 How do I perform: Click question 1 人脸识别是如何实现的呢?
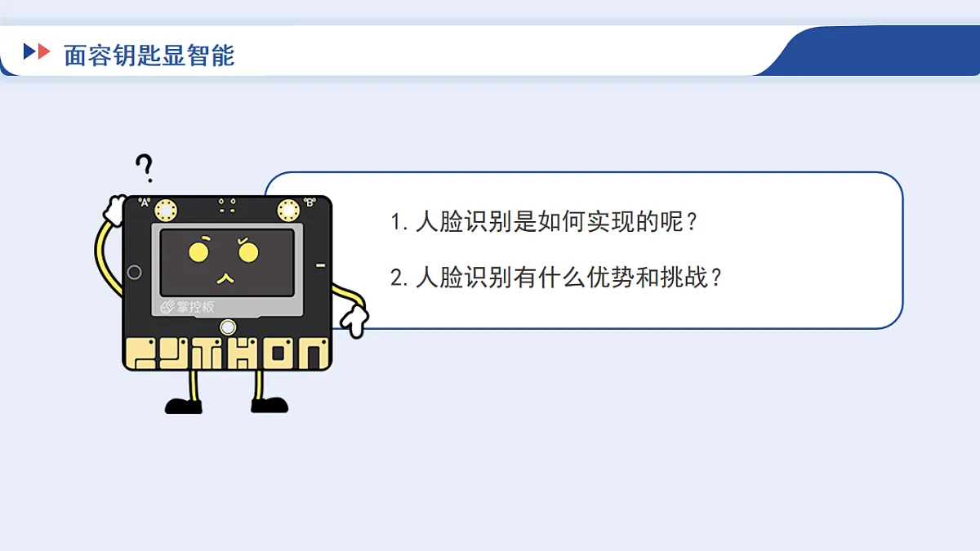[x=545, y=221]
